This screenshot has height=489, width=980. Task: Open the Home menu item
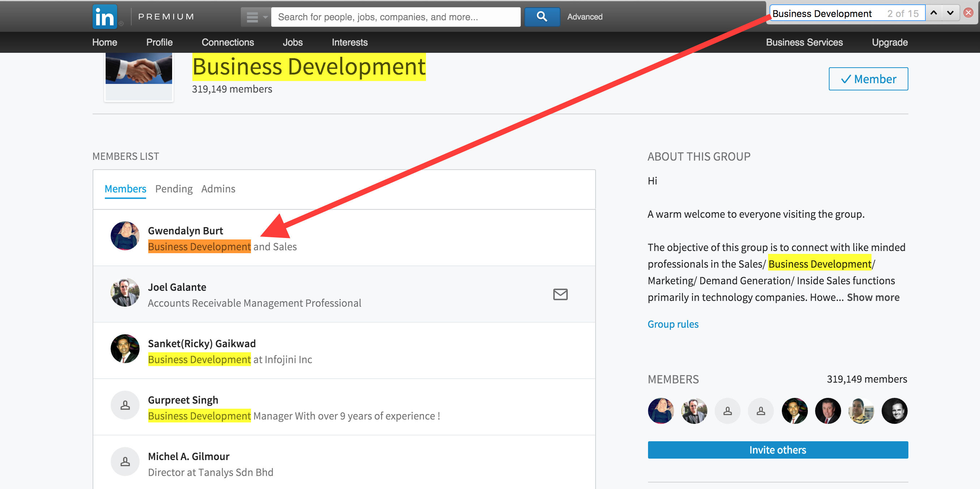point(105,42)
